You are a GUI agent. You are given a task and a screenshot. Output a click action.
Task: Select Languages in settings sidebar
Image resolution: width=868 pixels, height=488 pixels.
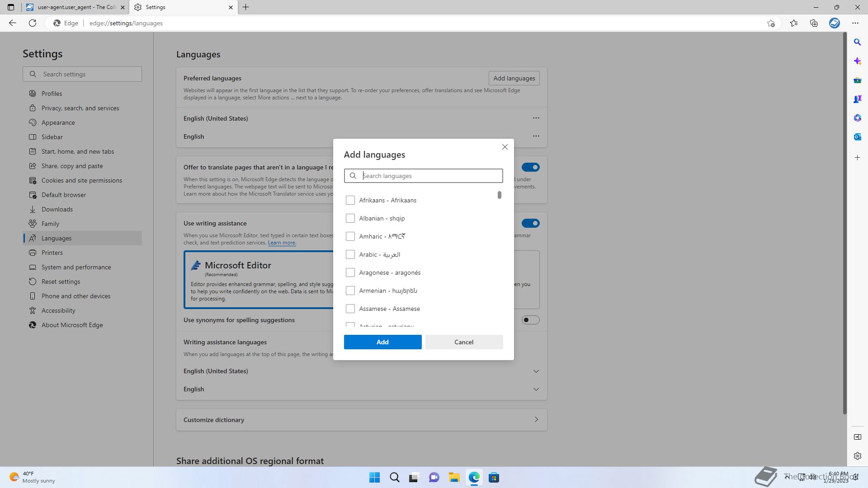pyautogui.click(x=82, y=238)
